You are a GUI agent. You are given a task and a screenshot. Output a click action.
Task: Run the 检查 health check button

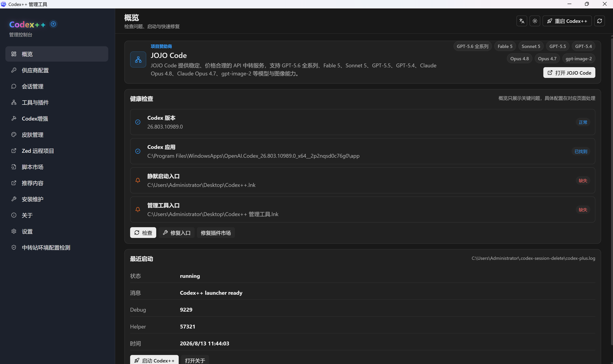pyautogui.click(x=143, y=233)
